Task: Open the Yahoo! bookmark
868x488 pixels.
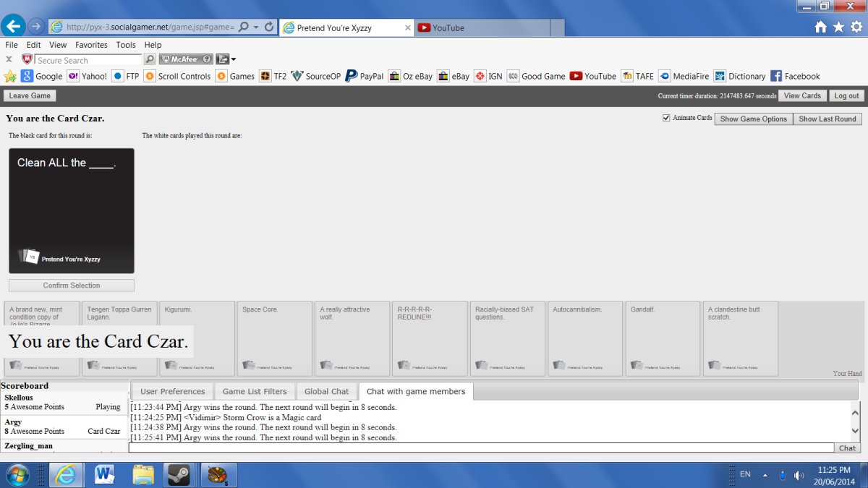Action: coord(87,76)
